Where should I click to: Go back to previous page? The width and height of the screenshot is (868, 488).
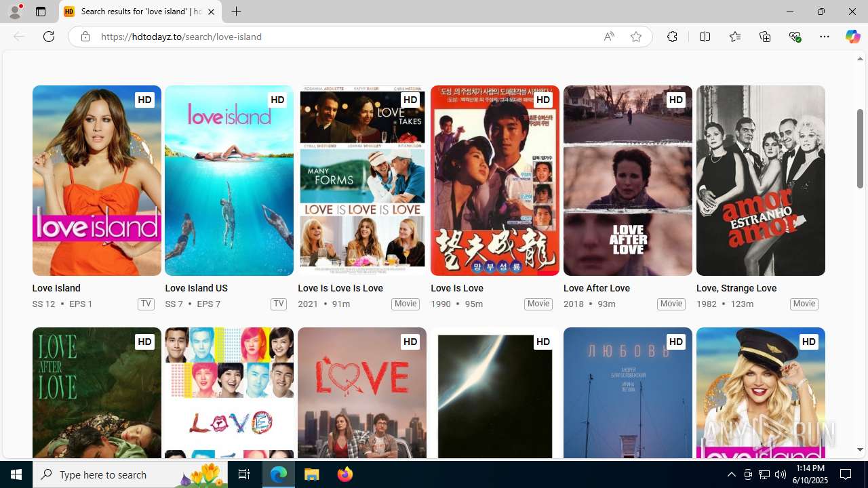pos(19,37)
